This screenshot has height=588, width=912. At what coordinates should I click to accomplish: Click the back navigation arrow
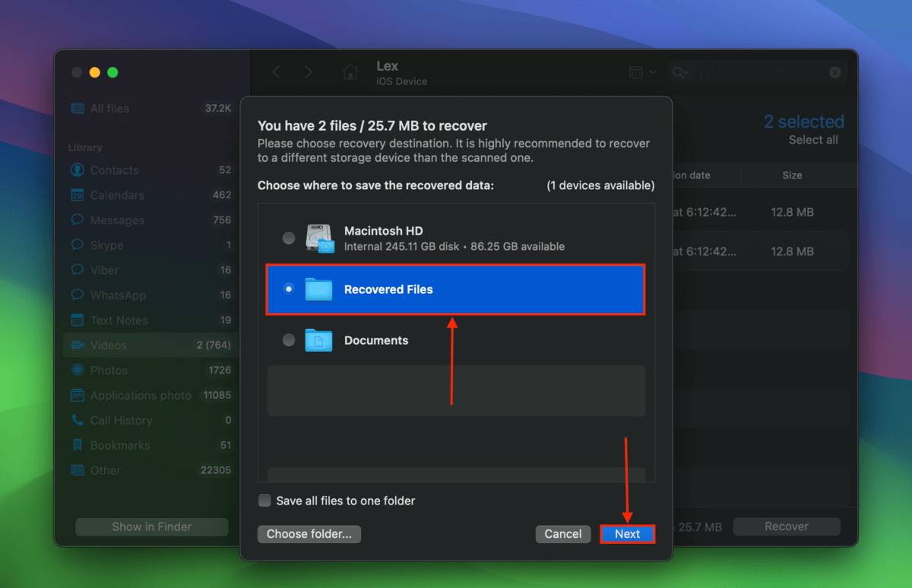click(277, 72)
